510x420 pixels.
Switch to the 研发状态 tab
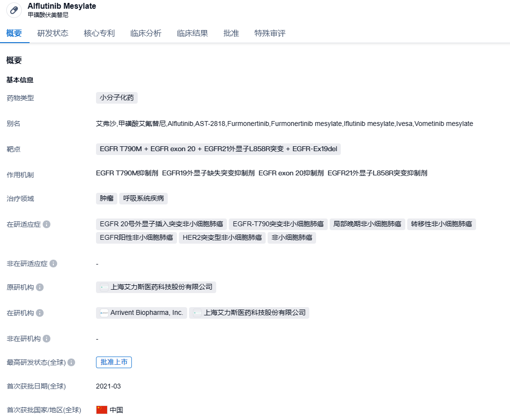[53, 33]
